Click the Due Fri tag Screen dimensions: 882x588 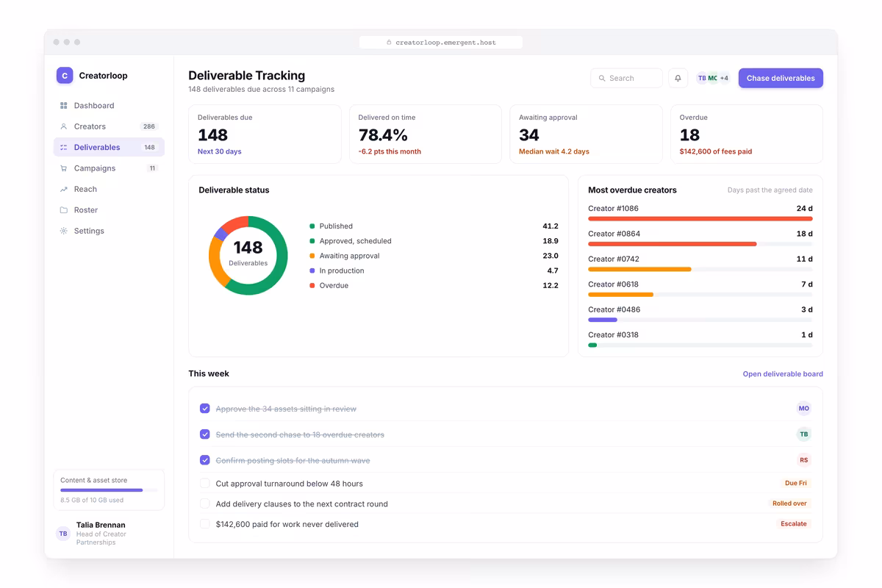[796, 484]
